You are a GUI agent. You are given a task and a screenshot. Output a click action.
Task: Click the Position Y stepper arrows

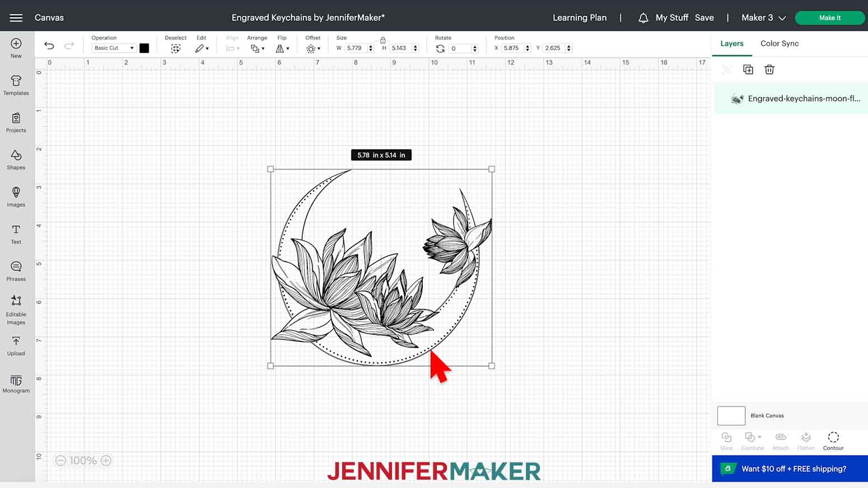pyautogui.click(x=569, y=49)
